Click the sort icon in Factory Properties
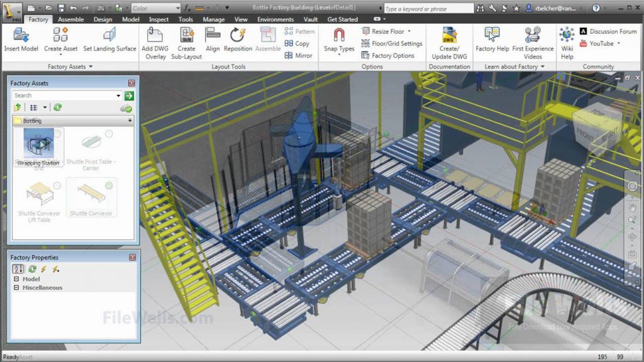This screenshot has width=644, height=362. 18,269
